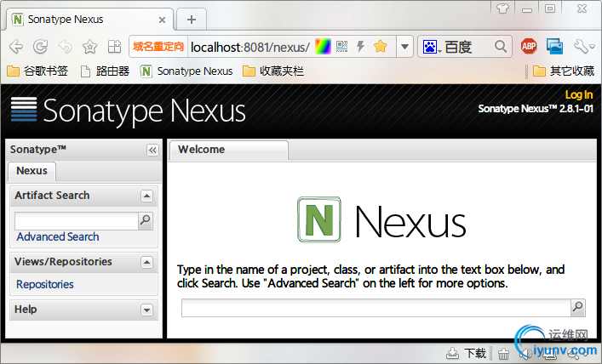Select the Welcome tab
The height and width of the screenshot is (364, 602).
point(229,150)
